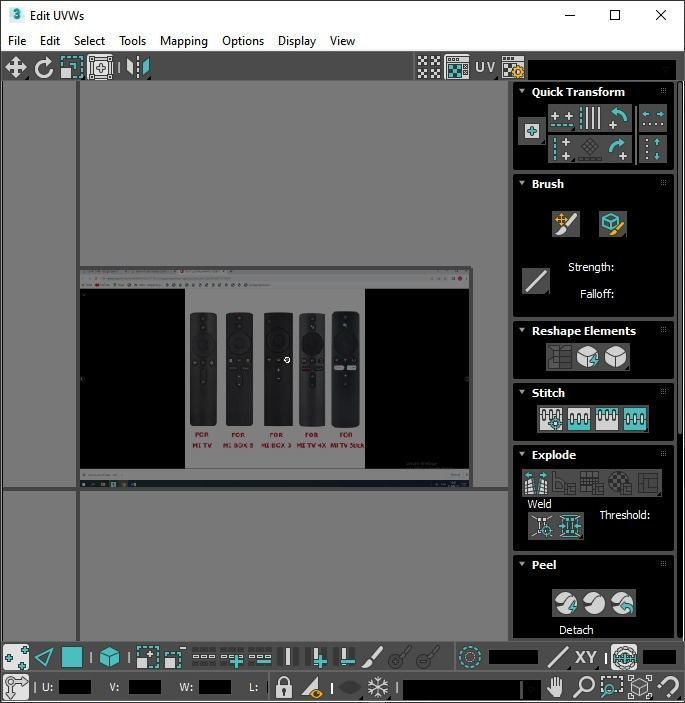Select the Rotate Selected Subobjects tool
The image size is (685, 703).
pyautogui.click(x=44, y=68)
